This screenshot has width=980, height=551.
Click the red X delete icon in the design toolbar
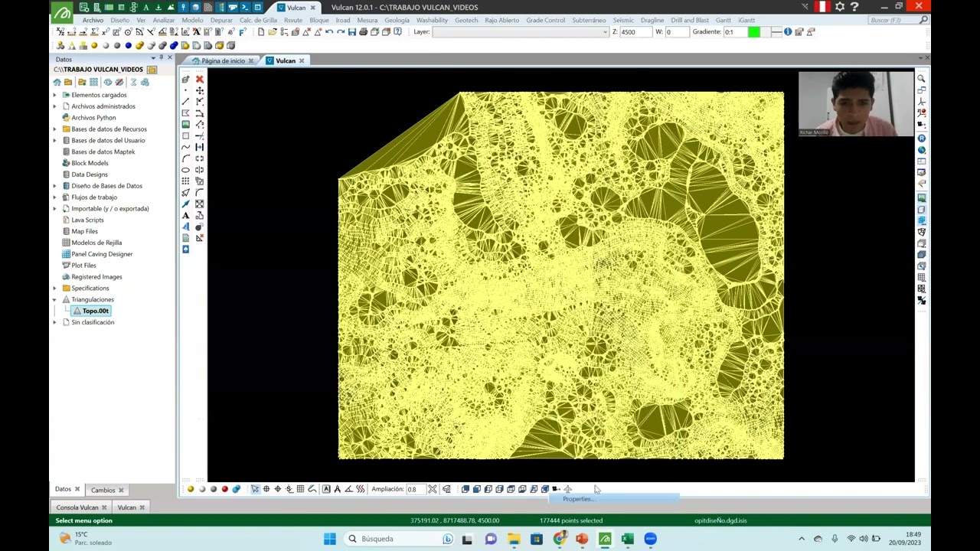tap(200, 79)
